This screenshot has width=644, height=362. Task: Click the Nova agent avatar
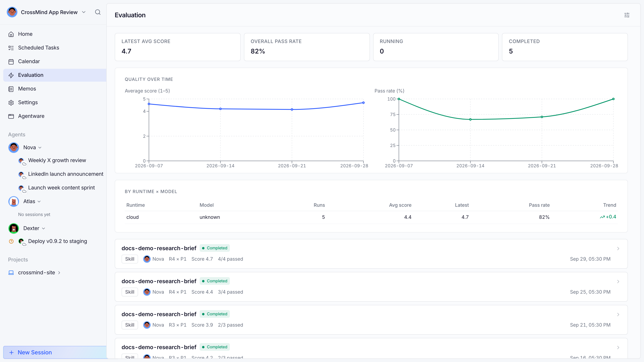[x=13, y=147]
